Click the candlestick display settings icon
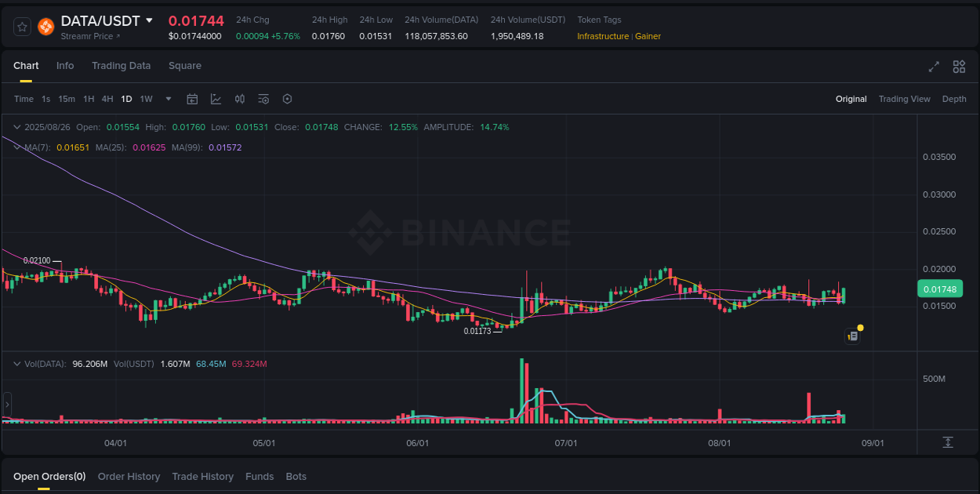The image size is (980, 494). tap(240, 99)
